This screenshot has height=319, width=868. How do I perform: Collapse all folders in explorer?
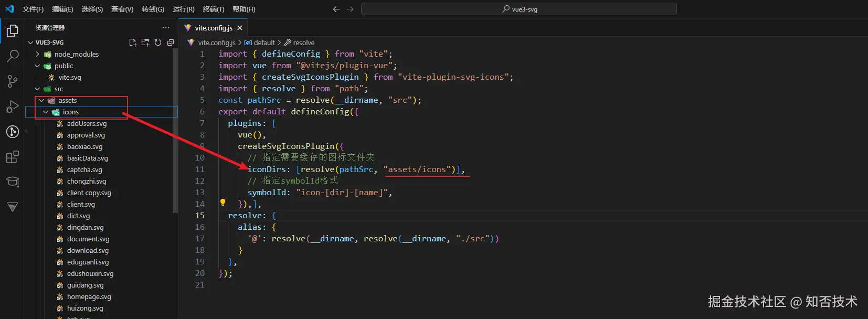pos(171,42)
